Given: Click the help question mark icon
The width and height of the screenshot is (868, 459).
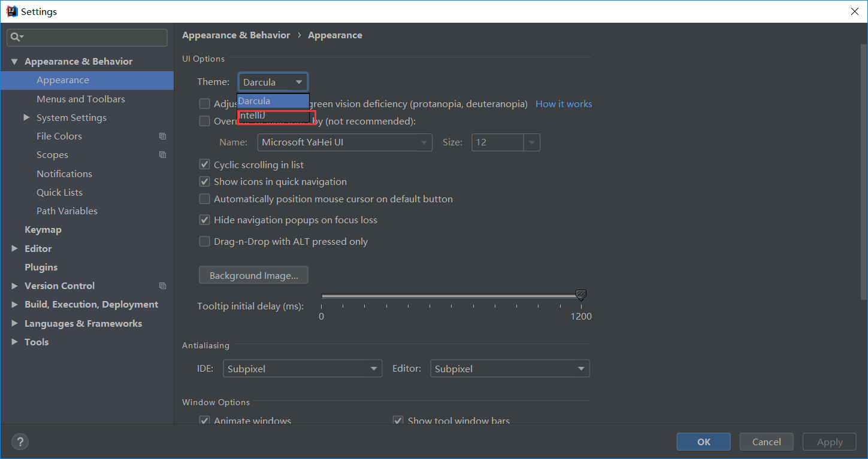Looking at the screenshot, I should [x=20, y=442].
